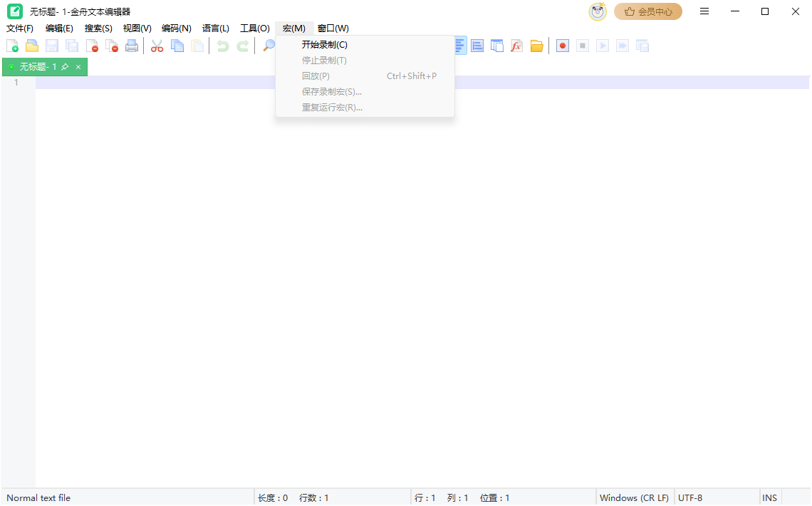The width and height of the screenshot is (812, 506).
Task: Click the run macro multiple times icon
Action: (x=623, y=46)
